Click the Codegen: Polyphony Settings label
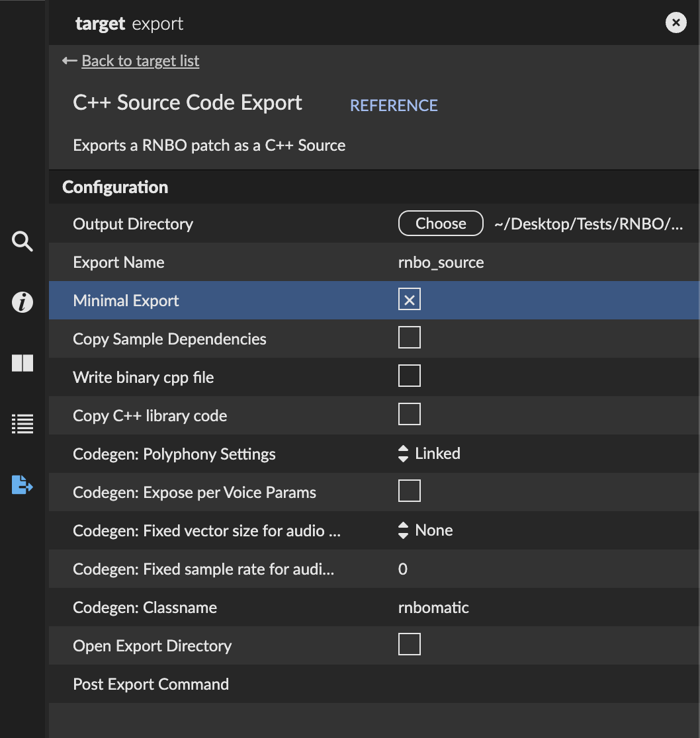 [x=174, y=454]
